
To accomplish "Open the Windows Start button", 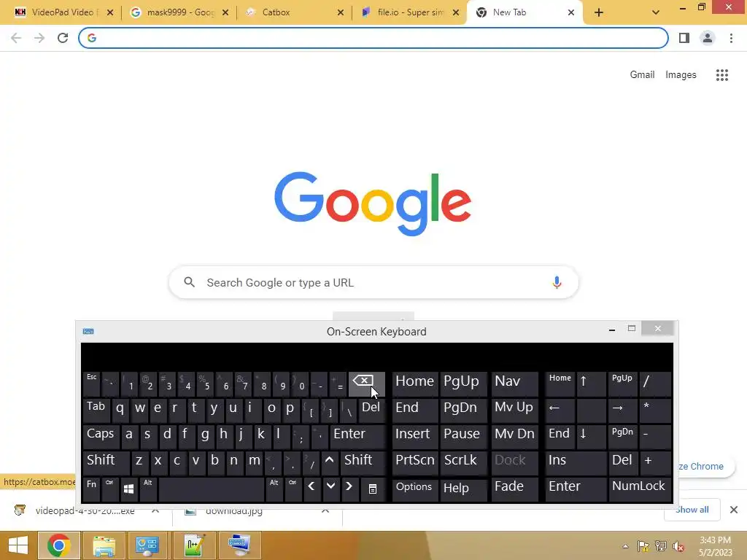I will (18, 545).
